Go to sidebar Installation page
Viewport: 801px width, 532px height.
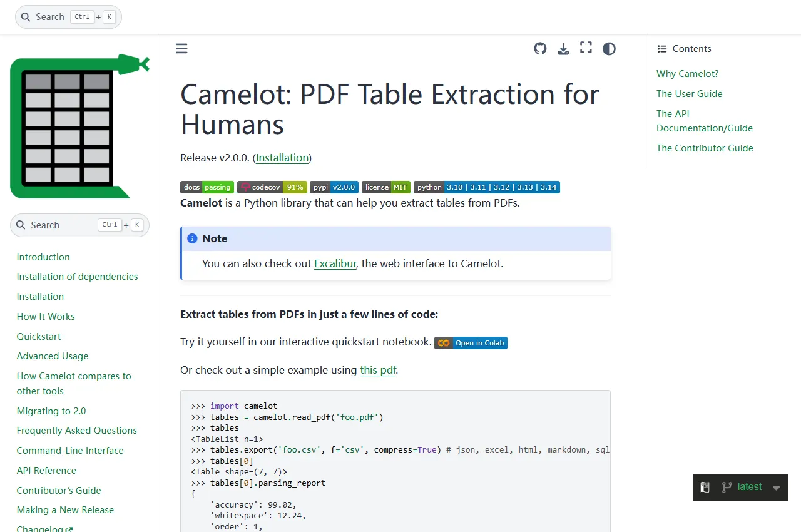pos(40,297)
